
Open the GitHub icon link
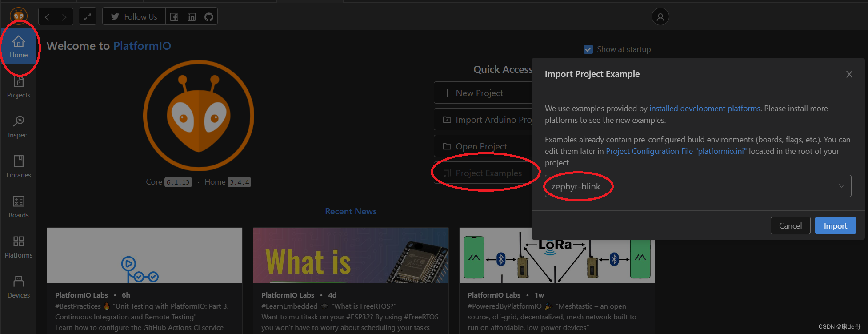point(209,17)
